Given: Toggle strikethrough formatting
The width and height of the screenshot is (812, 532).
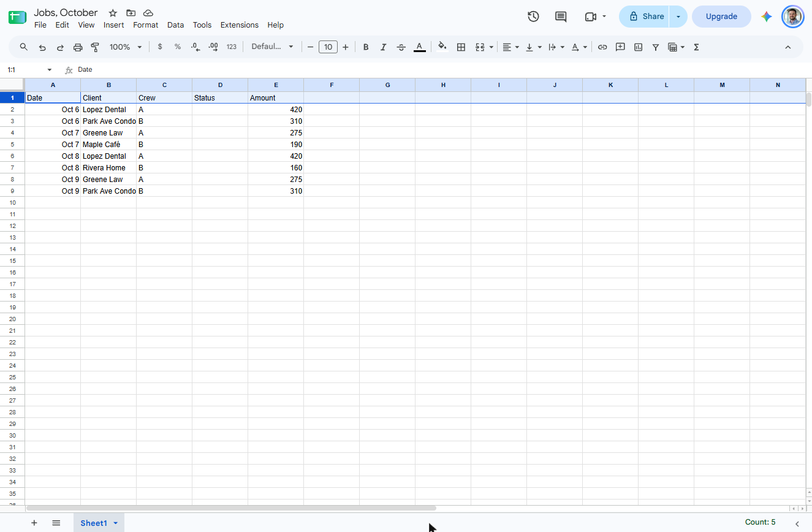Looking at the screenshot, I should [x=401, y=47].
